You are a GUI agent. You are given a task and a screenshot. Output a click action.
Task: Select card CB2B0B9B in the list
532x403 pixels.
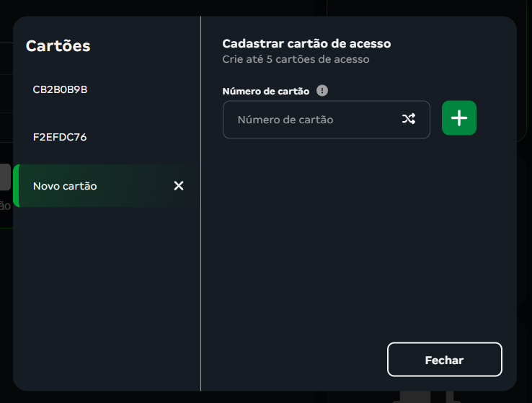tap(60, 89)
